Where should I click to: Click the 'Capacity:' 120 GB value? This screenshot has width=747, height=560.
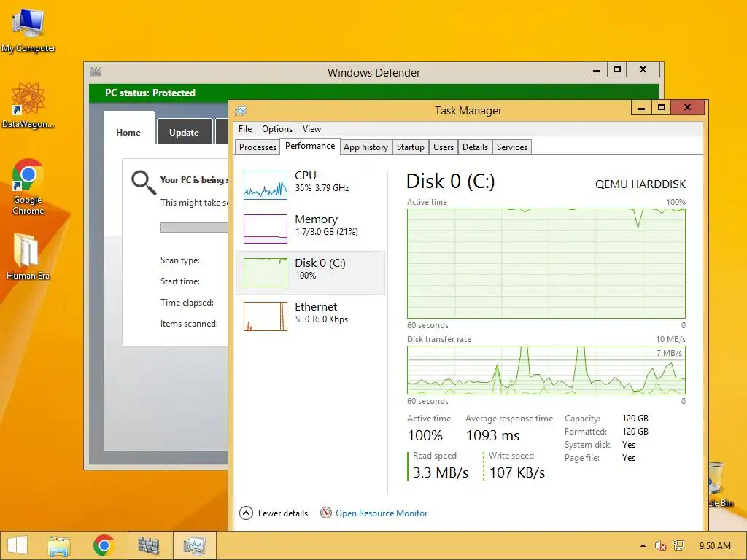point(635,418)
